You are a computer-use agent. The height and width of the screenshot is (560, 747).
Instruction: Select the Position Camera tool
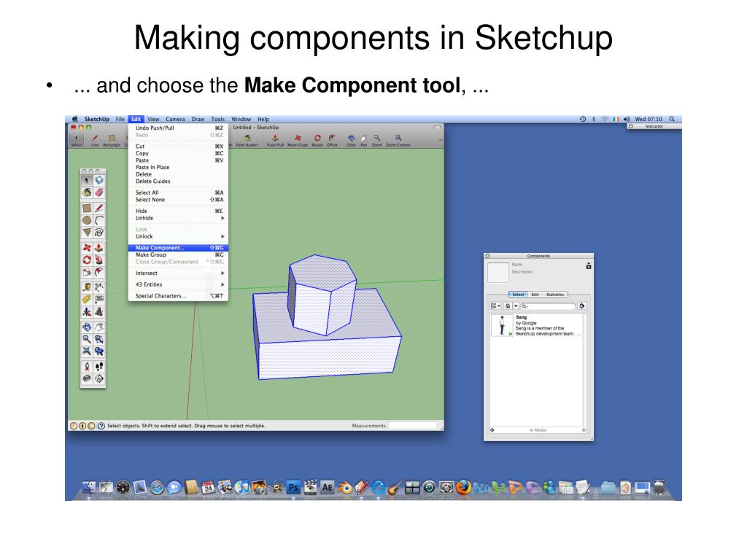tap(87, 367)
